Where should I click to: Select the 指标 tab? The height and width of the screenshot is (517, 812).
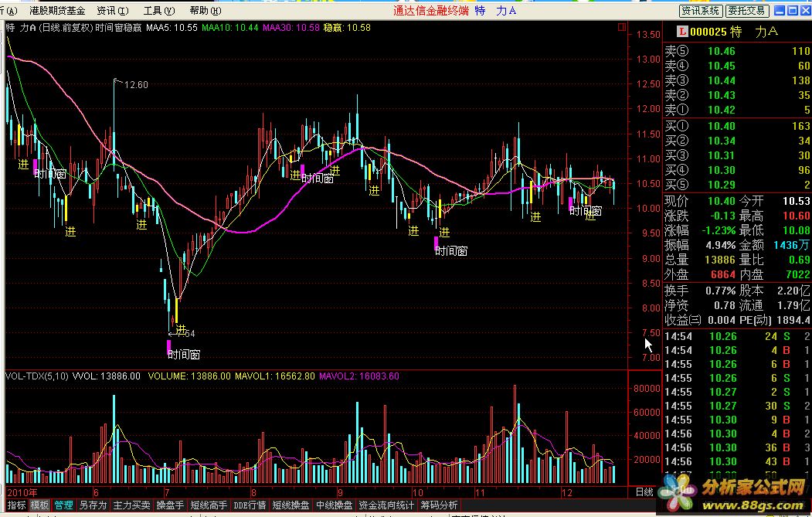click(x=16, y=505)
